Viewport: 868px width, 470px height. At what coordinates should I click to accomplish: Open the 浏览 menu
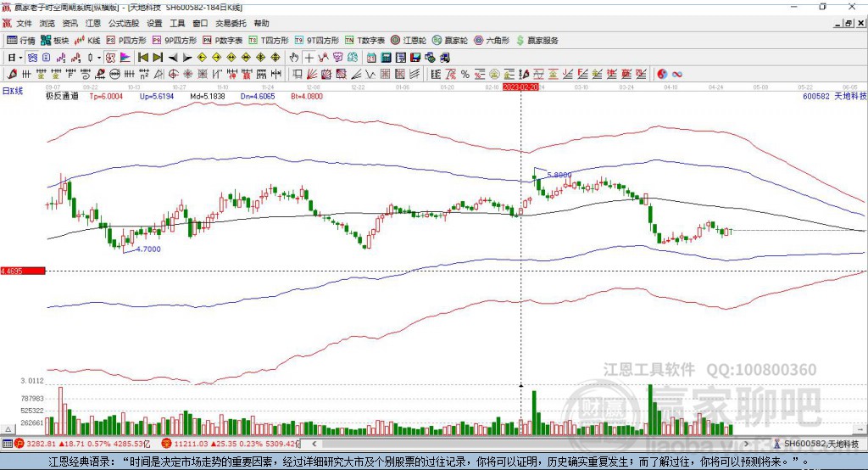pyautogui.click(x=47, y=23)
